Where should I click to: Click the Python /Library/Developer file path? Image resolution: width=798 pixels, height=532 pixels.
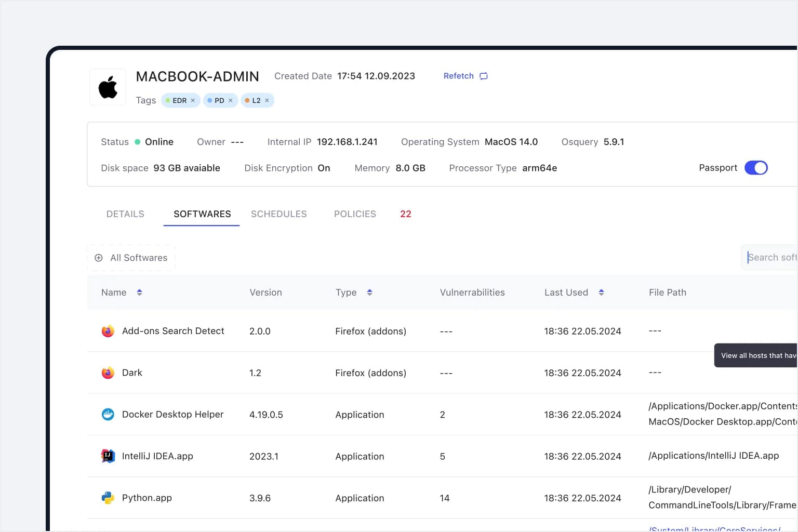tap(723, 497)
